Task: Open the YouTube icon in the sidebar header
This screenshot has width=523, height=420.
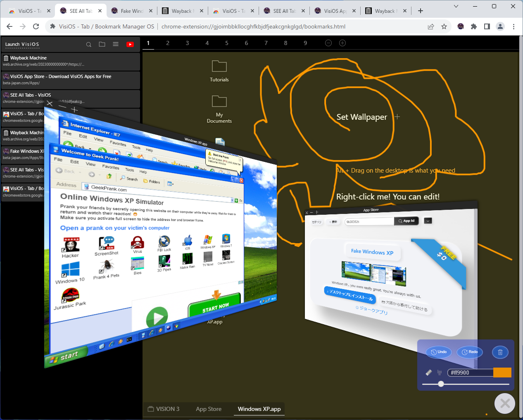Action: point(130,44)
